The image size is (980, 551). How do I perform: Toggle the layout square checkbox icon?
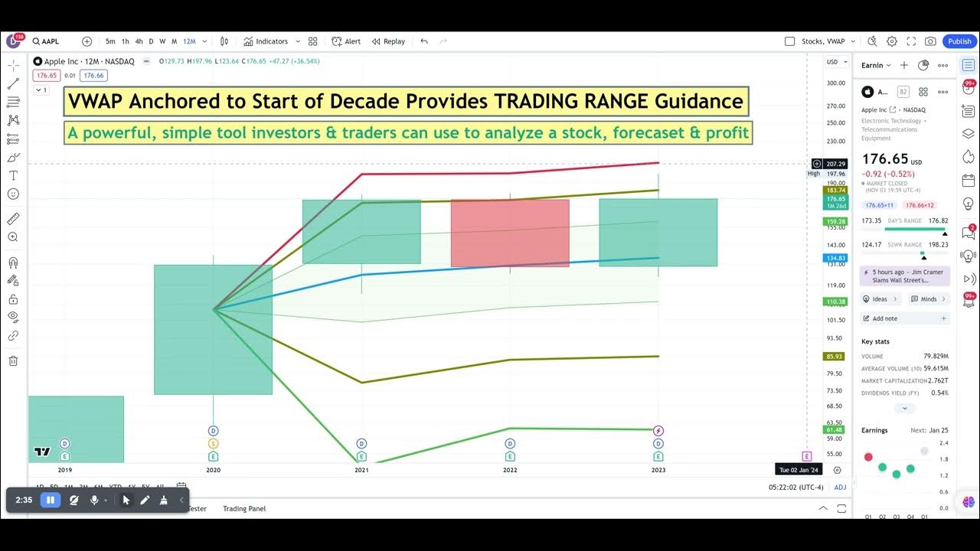pyautogui.click(x=790, y=41)
